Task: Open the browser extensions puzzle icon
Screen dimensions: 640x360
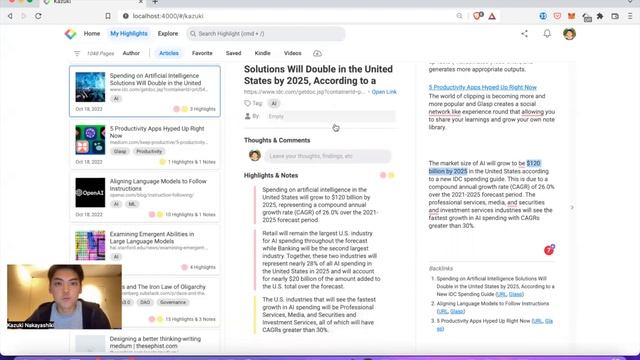Action: coord(600,16)
